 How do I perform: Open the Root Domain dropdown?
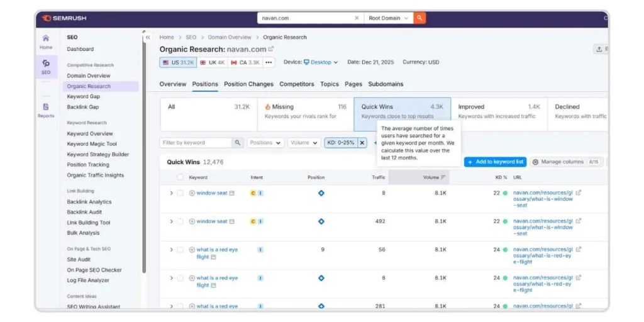pos(389,18)
